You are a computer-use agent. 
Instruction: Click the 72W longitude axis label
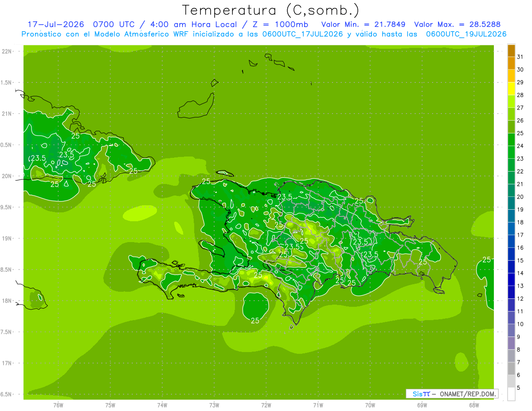(x=266, y=405)
